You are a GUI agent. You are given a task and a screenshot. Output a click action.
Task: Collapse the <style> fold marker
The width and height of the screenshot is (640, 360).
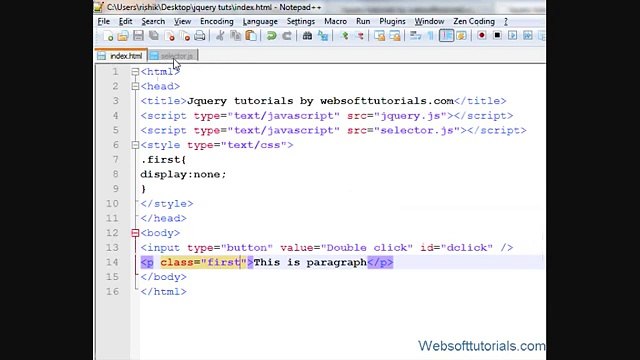[135, 145]
